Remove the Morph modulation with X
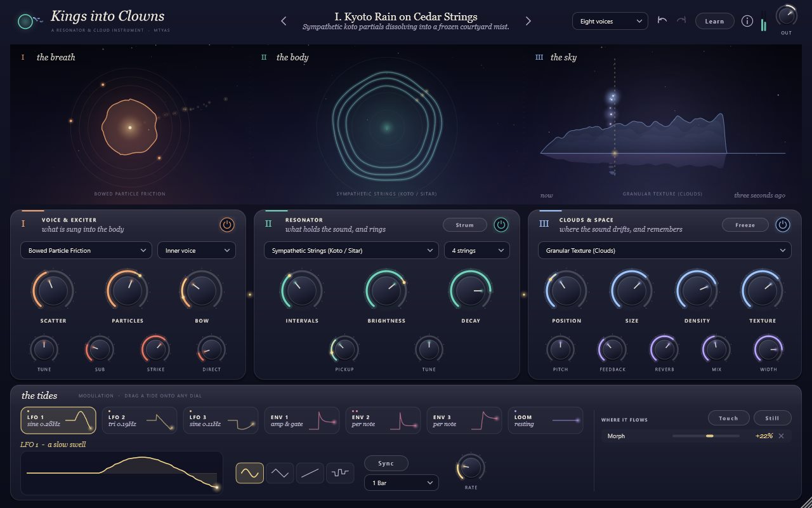This screenshot has width=812, height=508. point(781,436)
